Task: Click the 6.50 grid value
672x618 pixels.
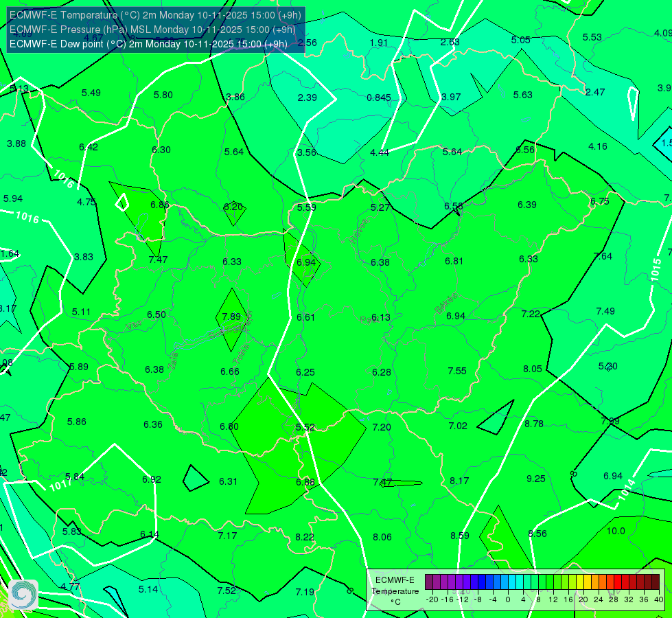Action: click(x=157, y=314)
